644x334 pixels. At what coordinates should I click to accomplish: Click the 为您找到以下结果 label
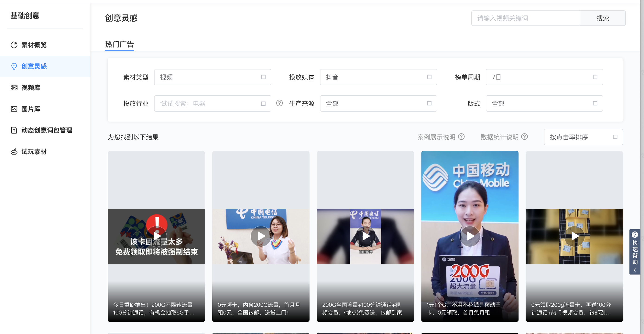pos(133,137)
